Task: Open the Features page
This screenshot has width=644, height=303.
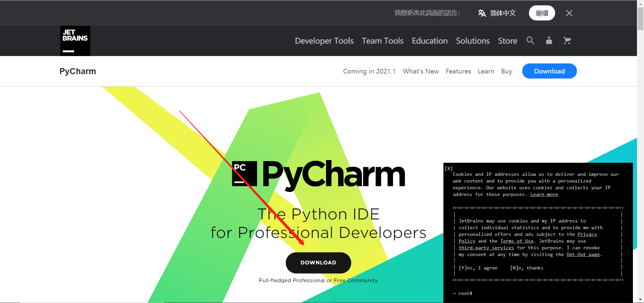Action: [x=458, y=71]
